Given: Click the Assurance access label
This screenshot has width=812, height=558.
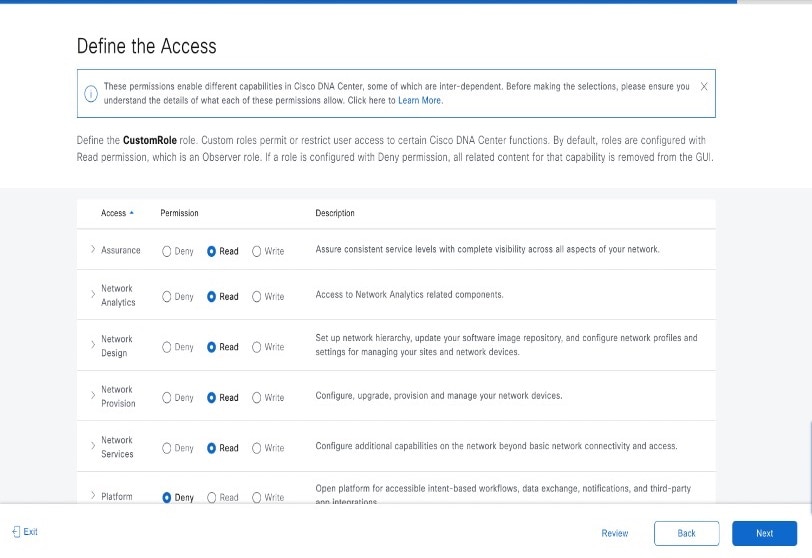Looking at the screenshot, I should [121, 250].
